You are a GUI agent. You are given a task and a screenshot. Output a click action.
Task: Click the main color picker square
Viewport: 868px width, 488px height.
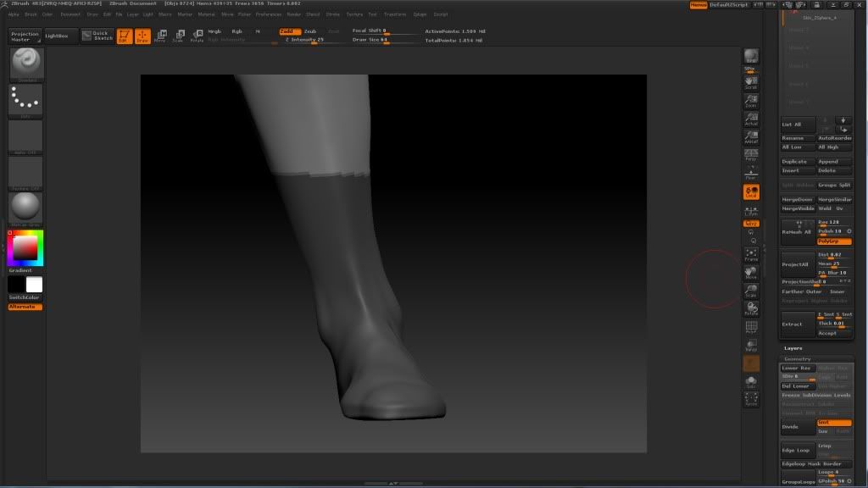pos(24,247)
